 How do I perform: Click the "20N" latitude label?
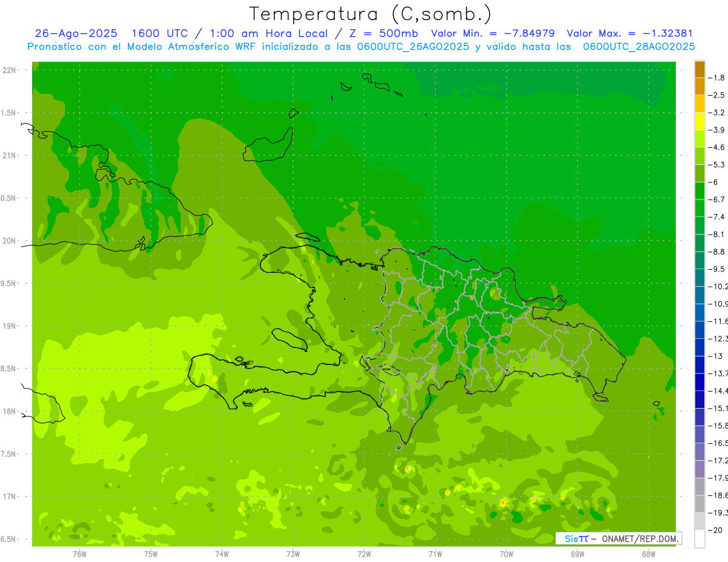(x=8, y=241)
